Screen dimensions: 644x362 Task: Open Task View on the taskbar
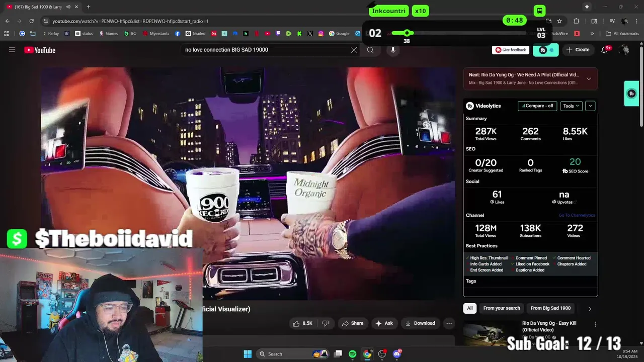pos(338,354)
